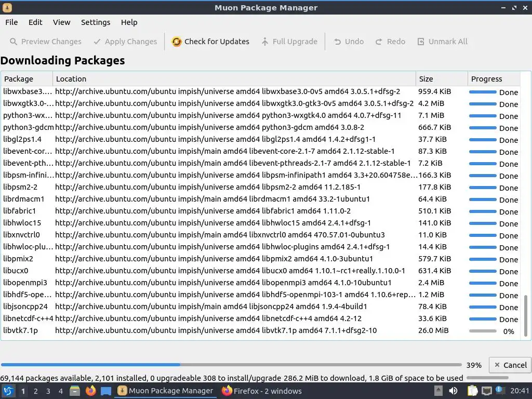Click the show desktop icon in taskbar
The image size is (532, 399).
click(x=106, y=391)
